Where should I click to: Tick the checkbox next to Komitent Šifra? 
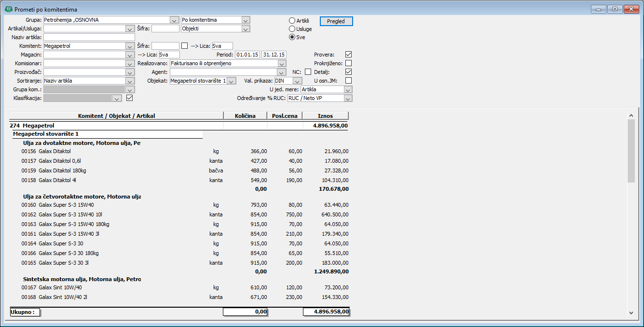[184, 46]
